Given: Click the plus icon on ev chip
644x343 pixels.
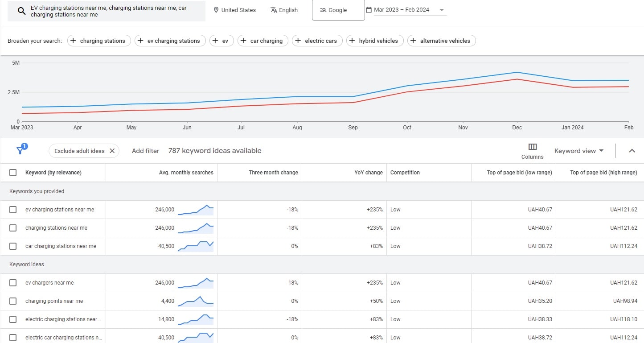Looking at the screenshot, I should (x=215, y=41).
